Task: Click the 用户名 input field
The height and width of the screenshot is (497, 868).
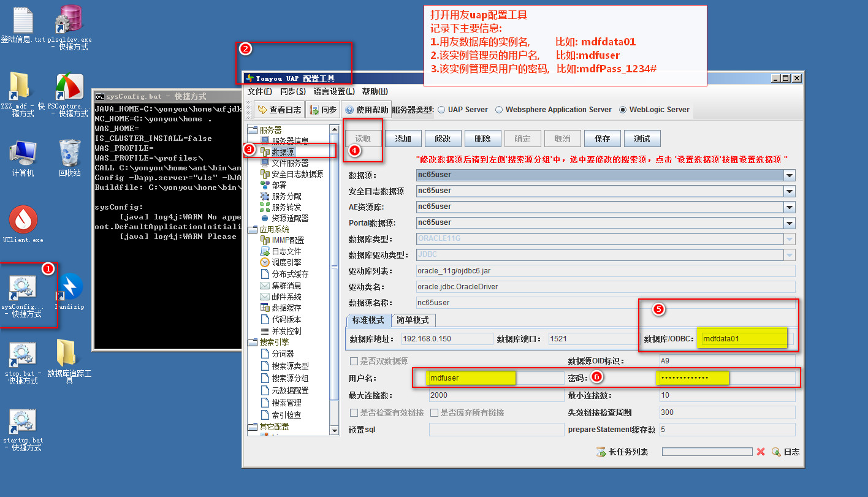Action: pos(495,378)
